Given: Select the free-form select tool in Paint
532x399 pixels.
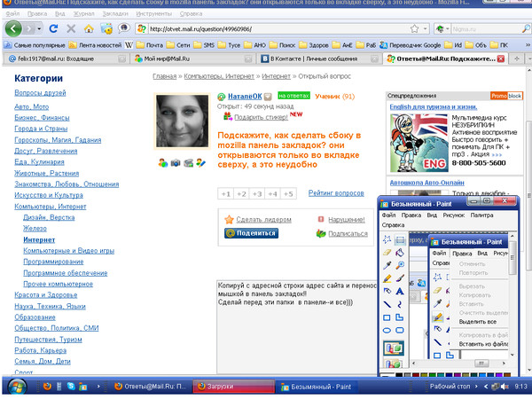Looking at the screenshot, I should tap(387, 240).
